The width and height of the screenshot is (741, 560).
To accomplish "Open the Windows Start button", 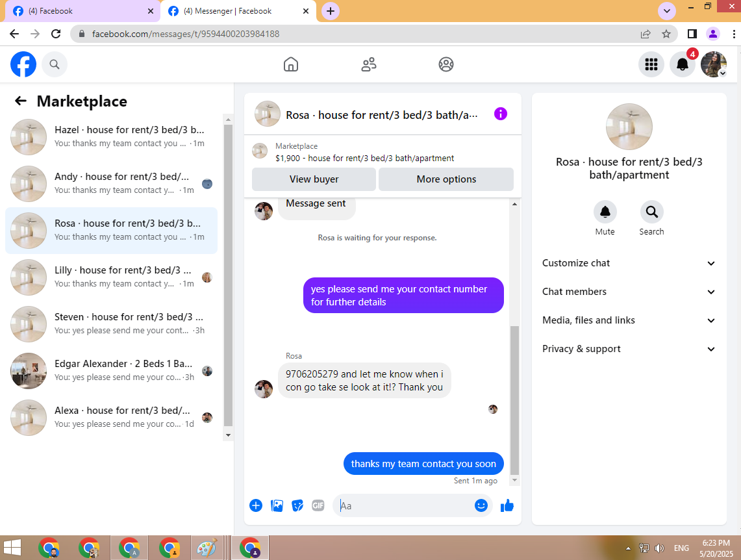I will (12, 548).
